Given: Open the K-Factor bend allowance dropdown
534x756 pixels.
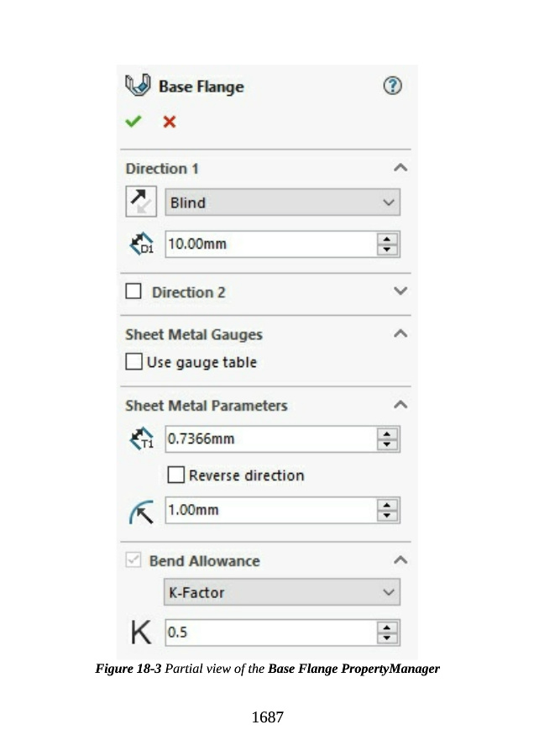Looking at the screenshot, I should [282, 593].
